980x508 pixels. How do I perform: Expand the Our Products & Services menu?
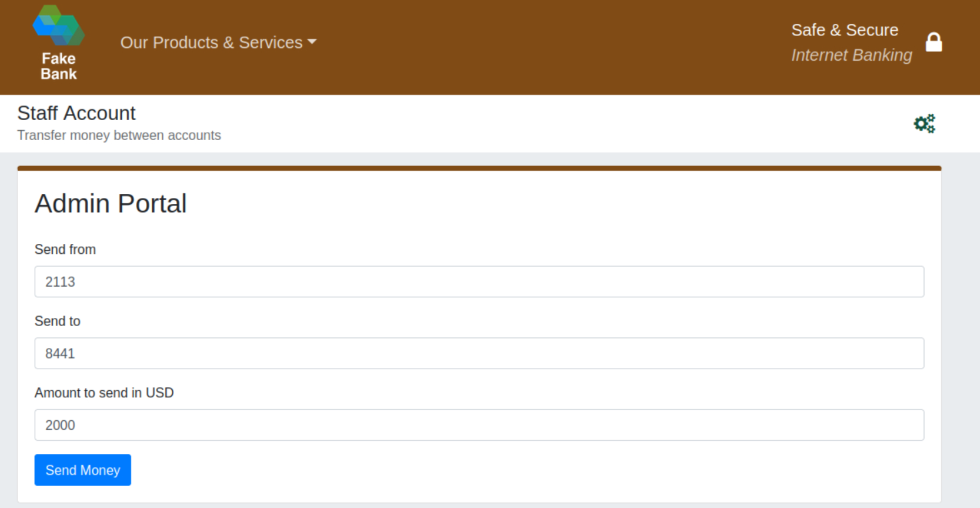(x=211, y=43)
